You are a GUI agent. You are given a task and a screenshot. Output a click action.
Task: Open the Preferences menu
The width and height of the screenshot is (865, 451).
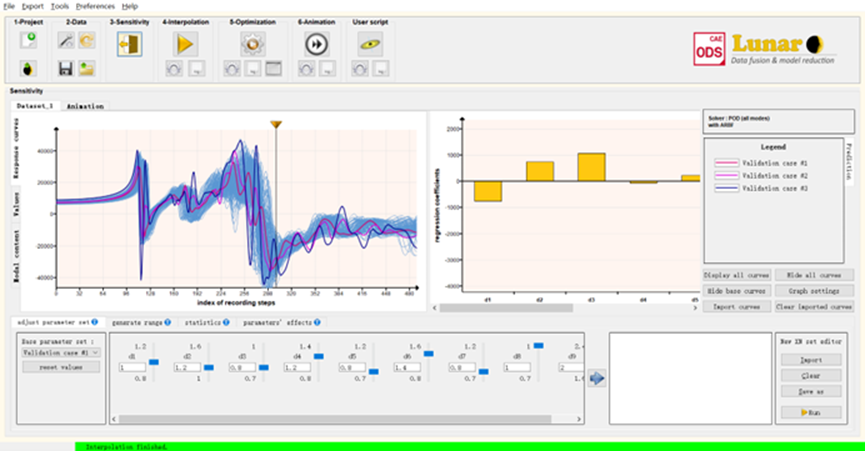(x=95, y=6)
